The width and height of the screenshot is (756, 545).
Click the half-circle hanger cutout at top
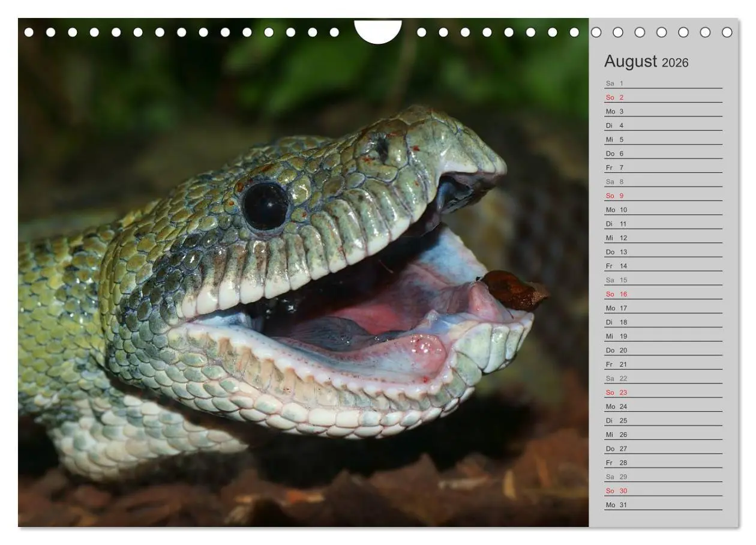(378, 31)
